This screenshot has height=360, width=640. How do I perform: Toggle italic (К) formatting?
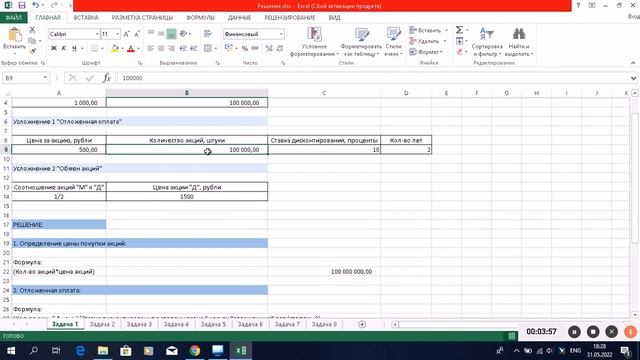coord(64,48)
